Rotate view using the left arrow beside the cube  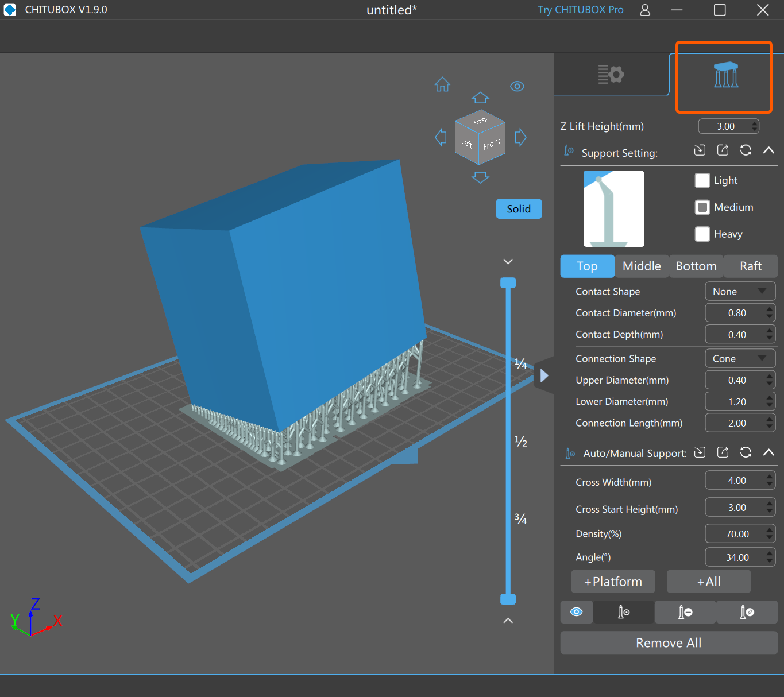(441, 137)
